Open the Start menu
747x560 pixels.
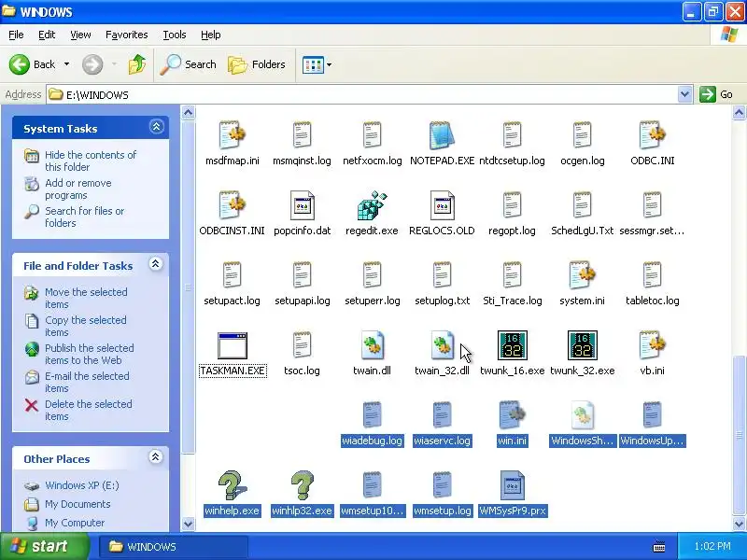click(44, 546)
